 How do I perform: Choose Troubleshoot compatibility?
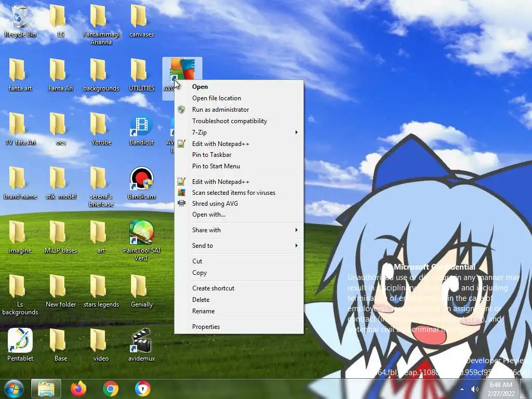[239, 121]
